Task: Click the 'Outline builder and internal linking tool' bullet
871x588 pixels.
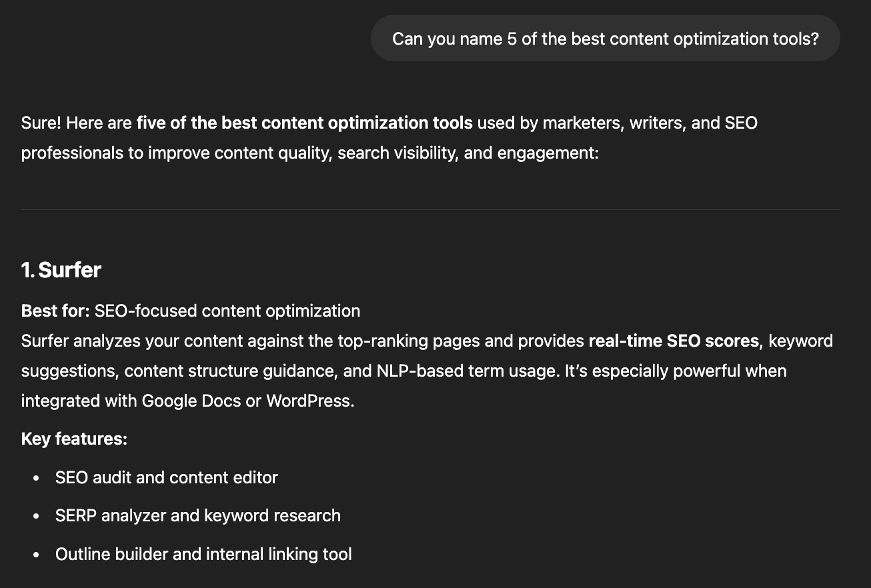Action: pos(203,554)
